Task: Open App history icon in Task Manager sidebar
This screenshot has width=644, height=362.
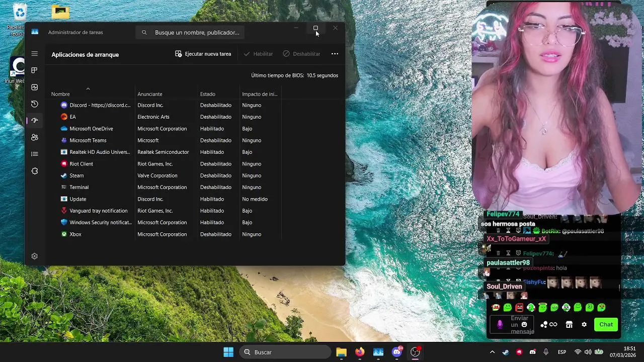Action: tap(34, 104)
